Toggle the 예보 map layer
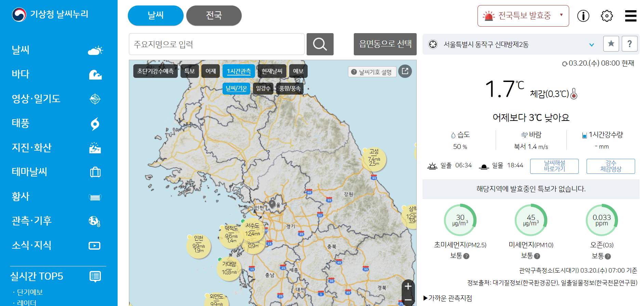The height and width of the screenshot is (306, 644). coord(298,71)
